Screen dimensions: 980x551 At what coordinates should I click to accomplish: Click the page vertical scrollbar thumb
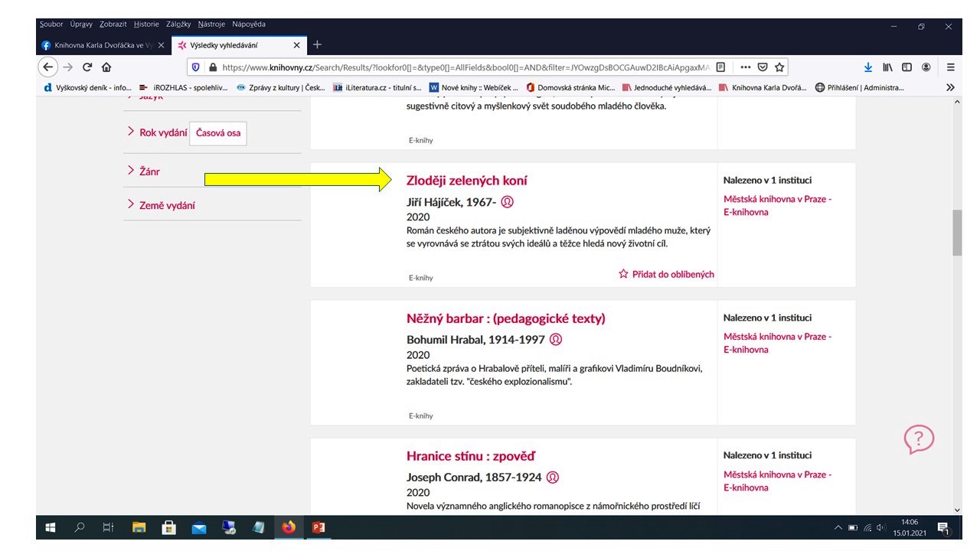point(956,233)
